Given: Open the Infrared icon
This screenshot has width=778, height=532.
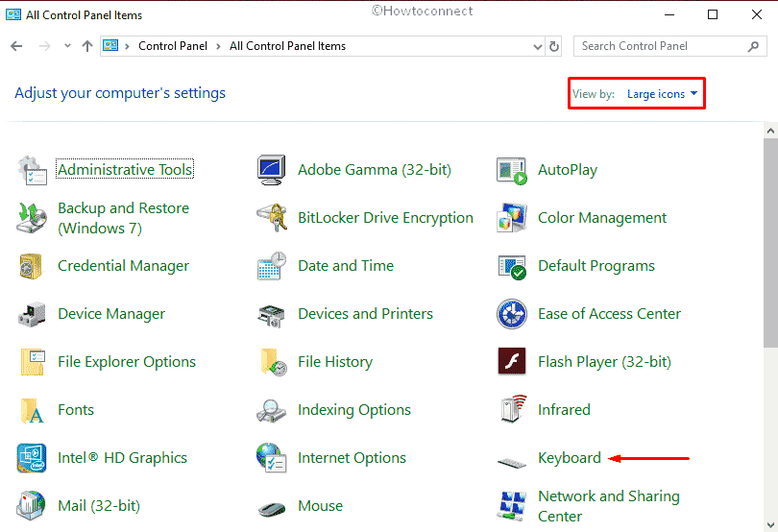Looking at the screenshot, I should 513,409.
